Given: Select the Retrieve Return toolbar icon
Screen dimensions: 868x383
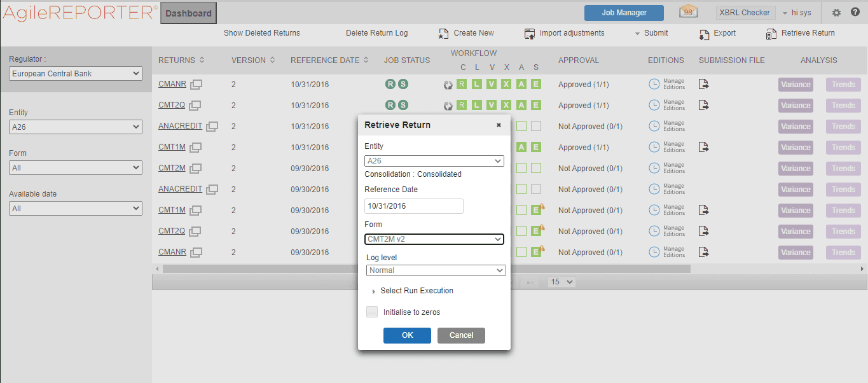Looking at the screenshot, I should point(771,33).
